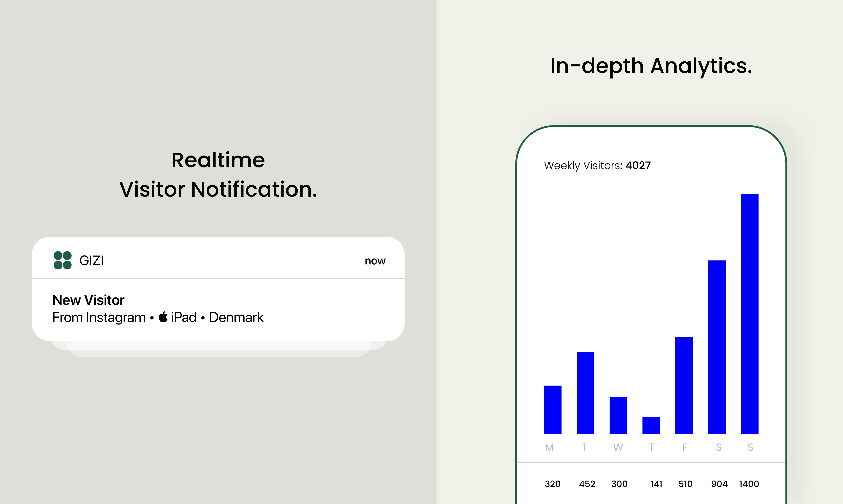Click the GIZI app name label
The height and width of the screenshot is (504, 843).
pos(91,261)
